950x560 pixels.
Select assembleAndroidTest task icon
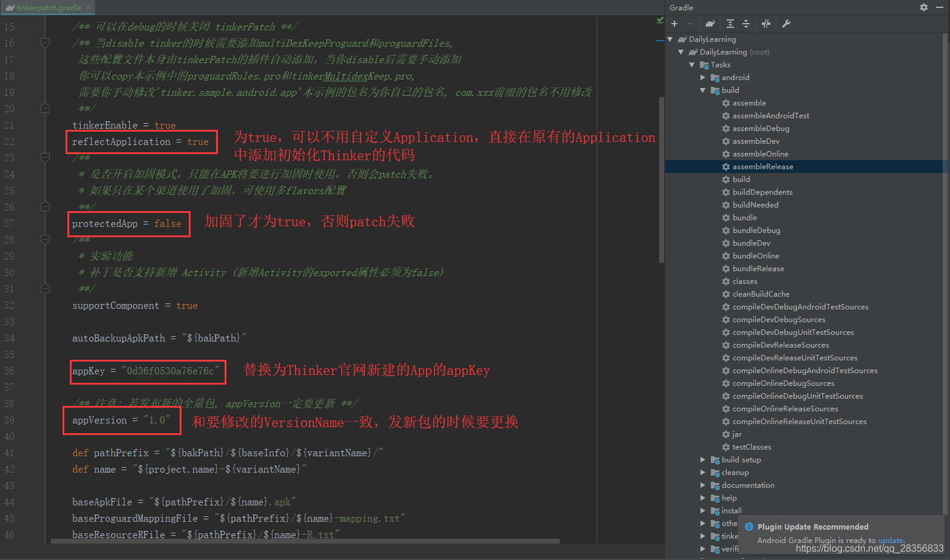(x=726, y=115)
